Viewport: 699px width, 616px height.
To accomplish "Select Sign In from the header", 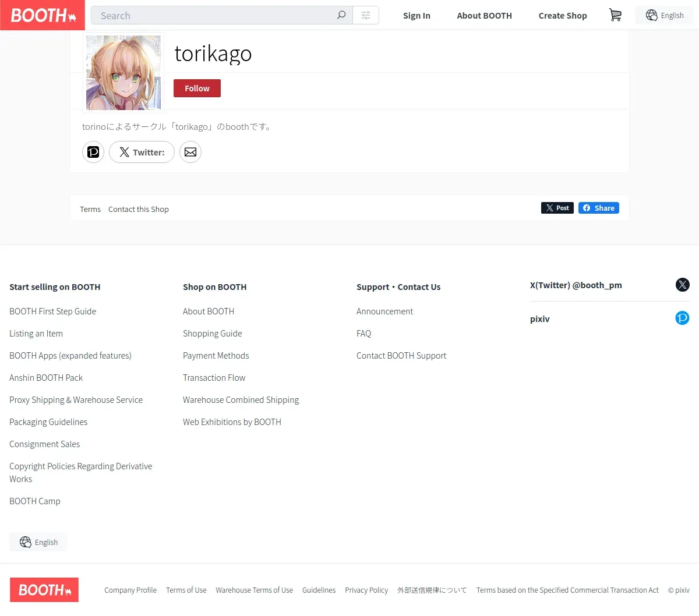I will click(x=416, y=16).
